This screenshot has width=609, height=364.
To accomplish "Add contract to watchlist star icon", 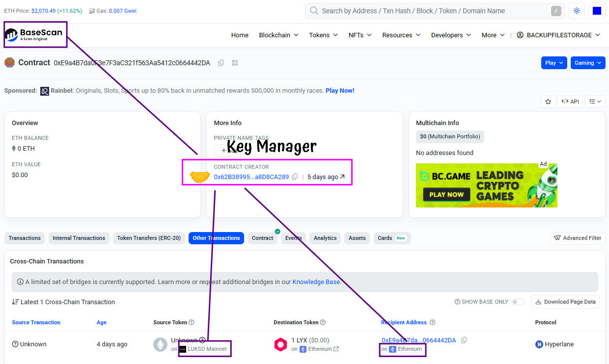I will click(x=548, y=102).
